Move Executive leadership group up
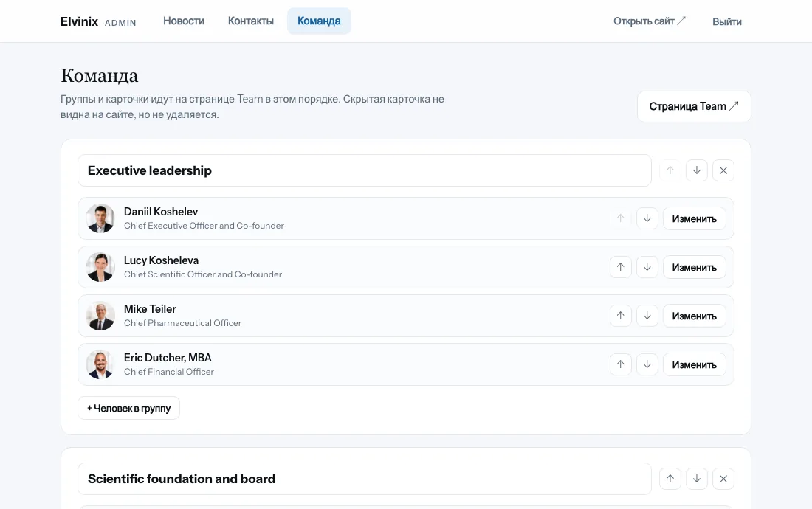Screen dimensions: 812x509 (x=670, y=170)
